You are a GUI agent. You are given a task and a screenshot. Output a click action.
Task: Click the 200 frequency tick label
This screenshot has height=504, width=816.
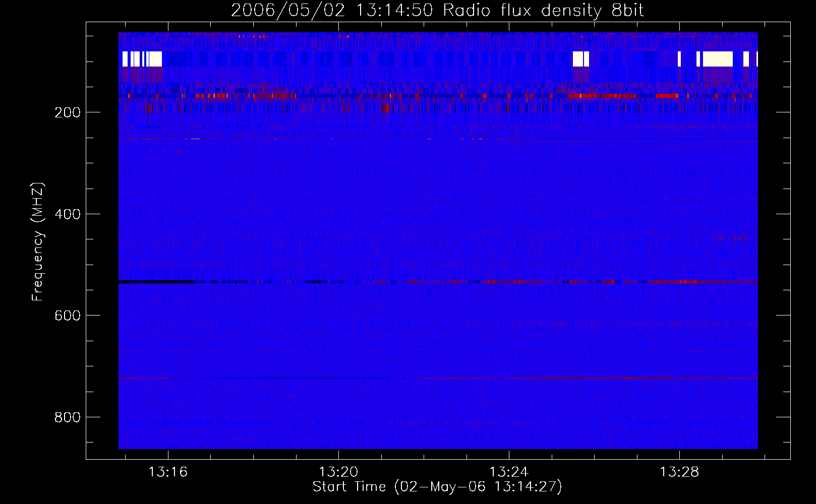tap(68, 112)
